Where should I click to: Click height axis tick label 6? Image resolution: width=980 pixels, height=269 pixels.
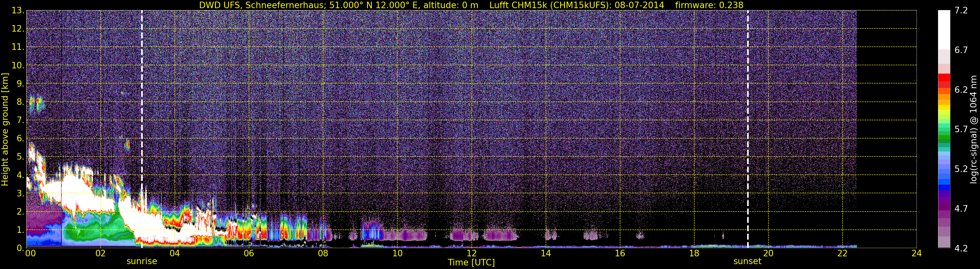click(20, 139)
